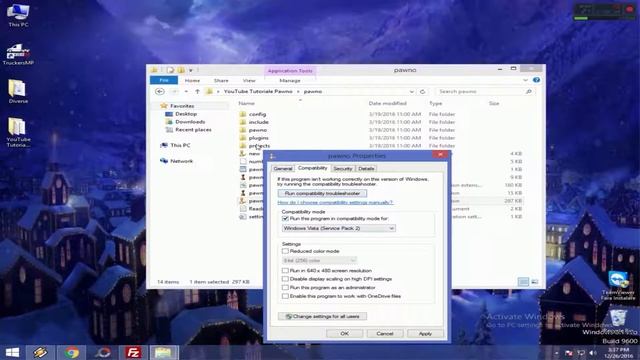Click Change settings for all users
This screenshot has height=360, width=640.
click(322, 316)
